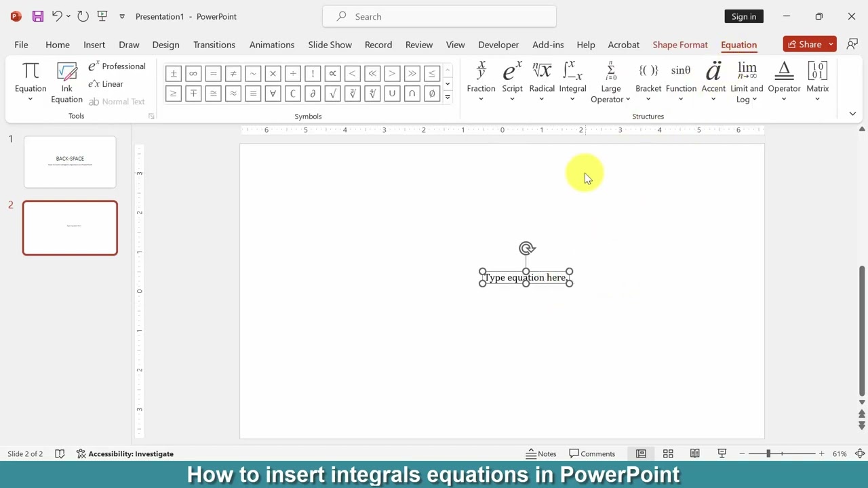Collapse the ribbon using chevron
Viewport: 868px width, 488px height.
[852, 114]
